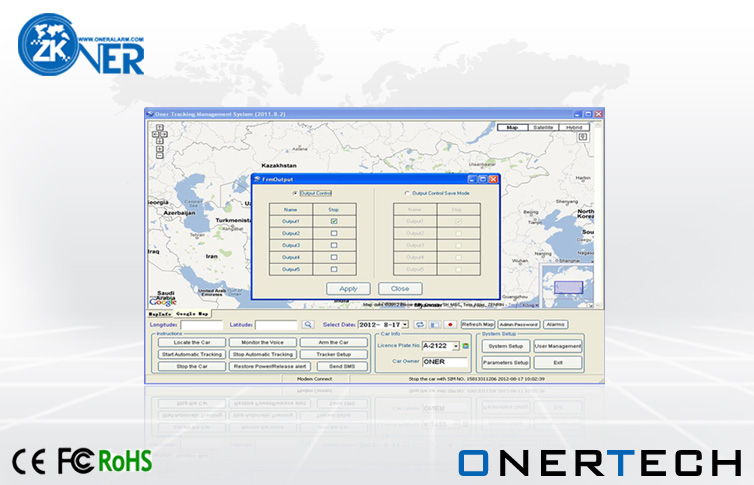This screenshot has height=485, width=754.
Task: Open User Management
Action: pyautogui.click(x=558, y=346)
